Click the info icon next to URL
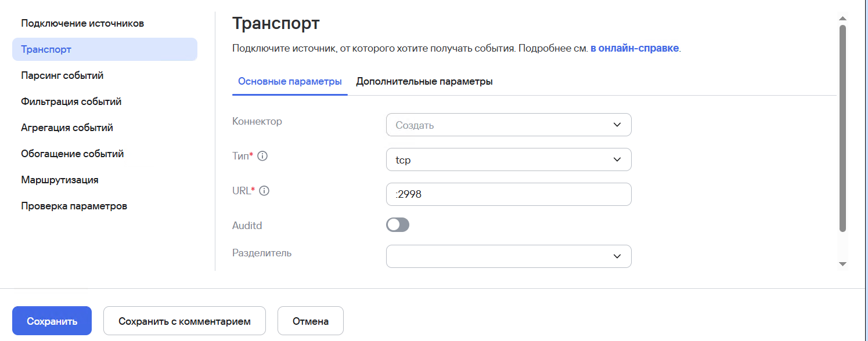 tap(264, 191)
